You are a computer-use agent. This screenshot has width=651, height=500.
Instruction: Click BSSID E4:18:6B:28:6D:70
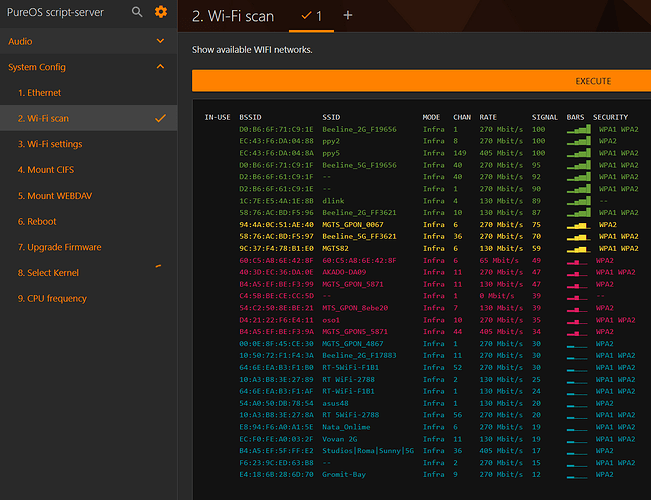pyautogui.click(x=277, y=474)
